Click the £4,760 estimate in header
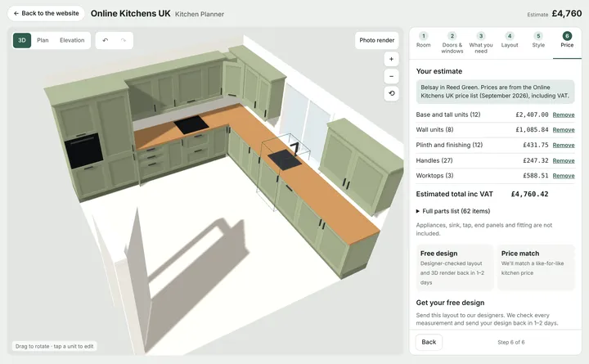This screenshot has height=364, width=589. coord(566,14)
